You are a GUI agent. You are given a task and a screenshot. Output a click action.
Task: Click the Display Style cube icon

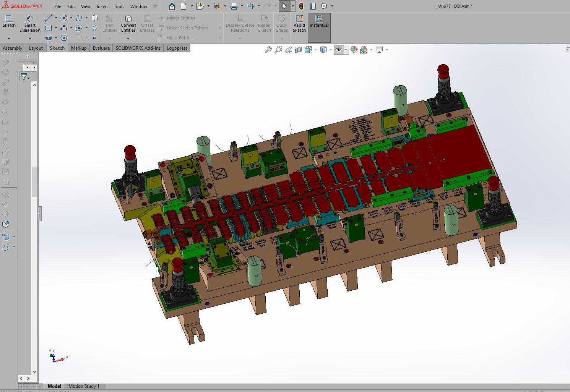pyautogui.click(x=323, y=50)
